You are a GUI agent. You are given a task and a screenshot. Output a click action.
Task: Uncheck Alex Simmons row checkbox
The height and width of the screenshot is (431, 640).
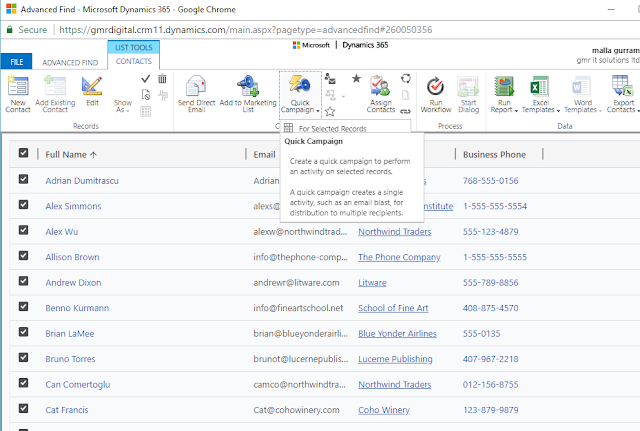click(x=23, y=204)
